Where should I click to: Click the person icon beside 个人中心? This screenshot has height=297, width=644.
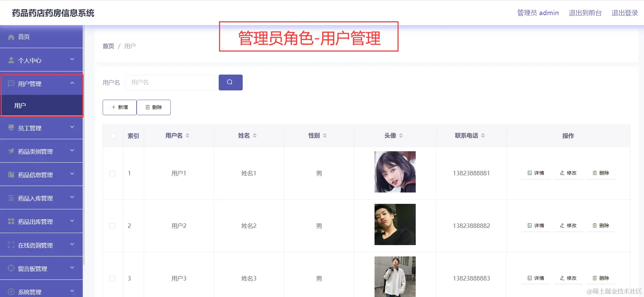(11, 60)
